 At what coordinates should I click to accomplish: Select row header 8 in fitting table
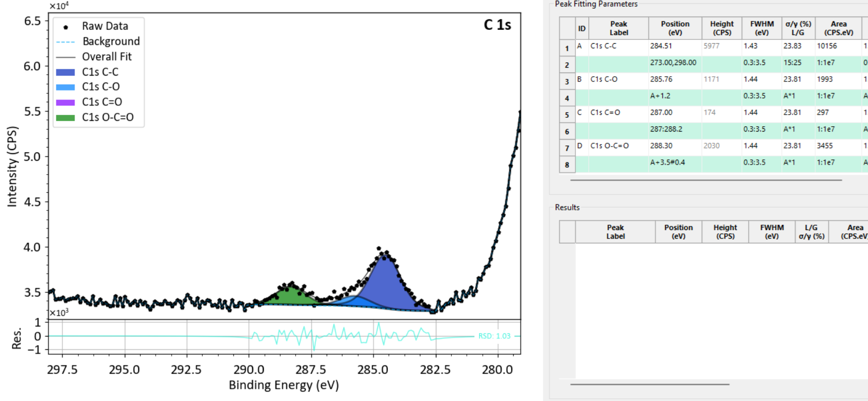tap(567, 165)
